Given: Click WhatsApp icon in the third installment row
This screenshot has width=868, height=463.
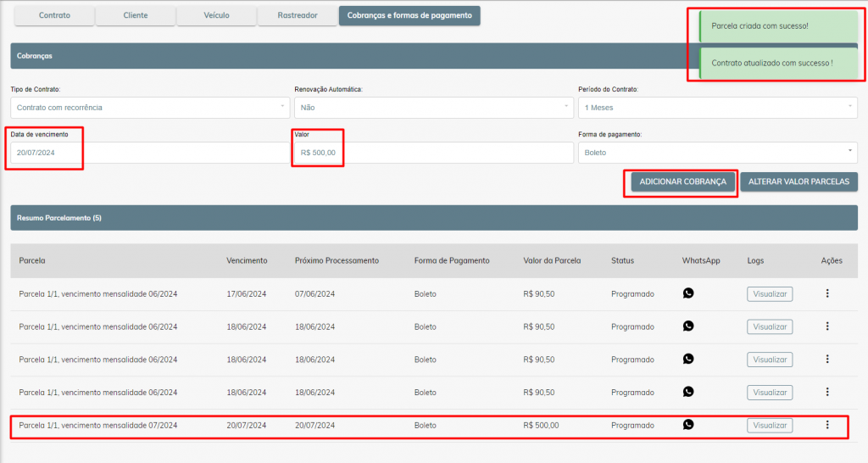Looking at the screenshot, I should [688, 359].
